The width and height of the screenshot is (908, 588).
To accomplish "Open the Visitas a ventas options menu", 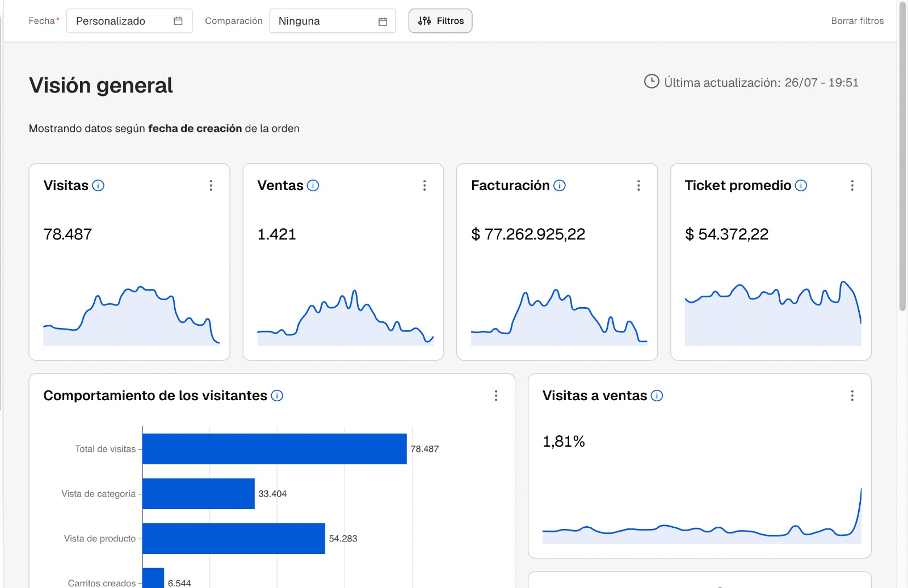I will pos(852,396).
